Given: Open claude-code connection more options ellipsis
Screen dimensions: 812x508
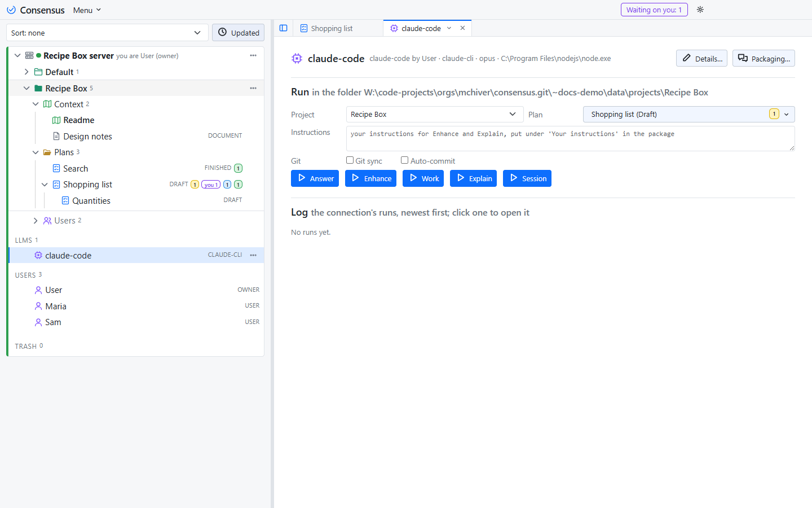Looking at the screenshot, I should pyautogui.click(x=253, y=255).
